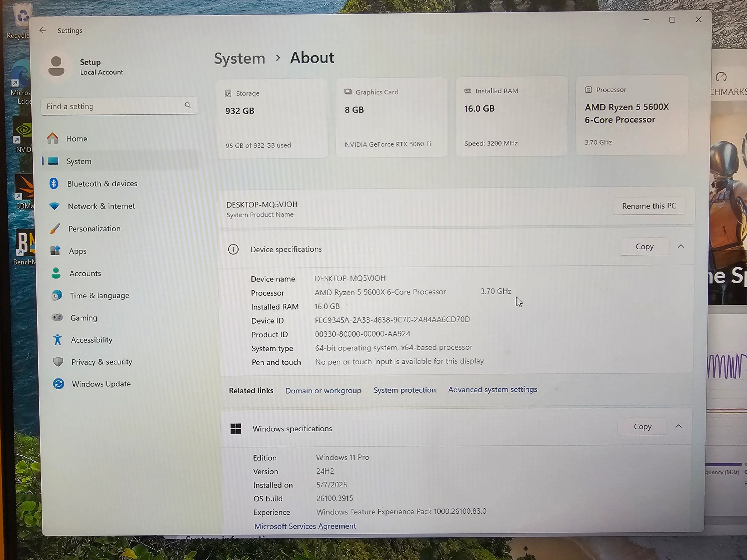This screenshot has width=747, height=560.
Task: Select Privacy & security in sidebar
Action: click(x=101, y=362)
